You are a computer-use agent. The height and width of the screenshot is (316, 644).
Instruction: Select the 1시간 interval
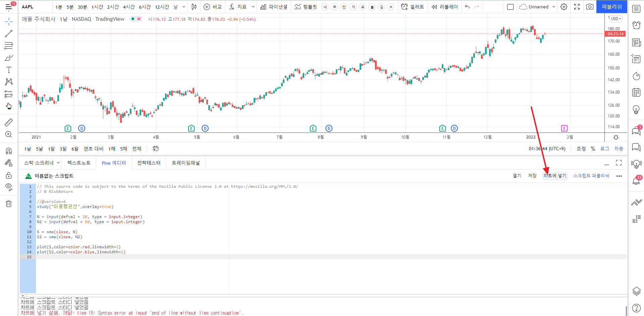pos(97,7)
